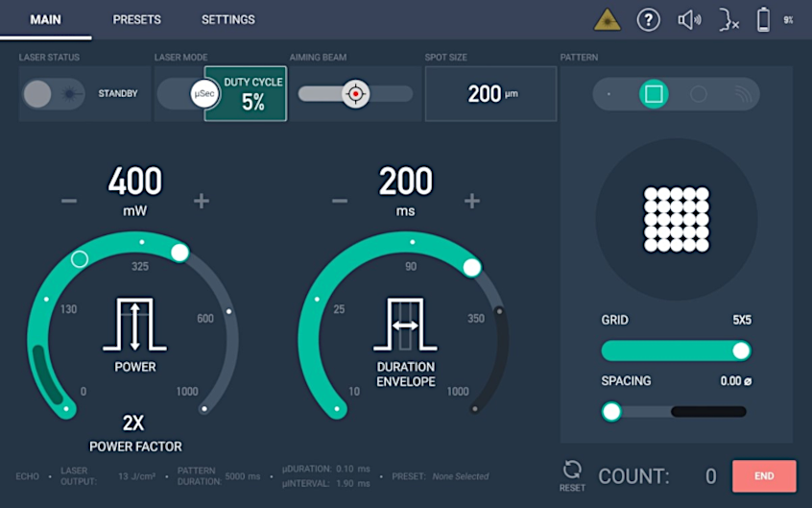
Task: Click the Aiming Beam slider handle
Action: (x=356, y=94)
